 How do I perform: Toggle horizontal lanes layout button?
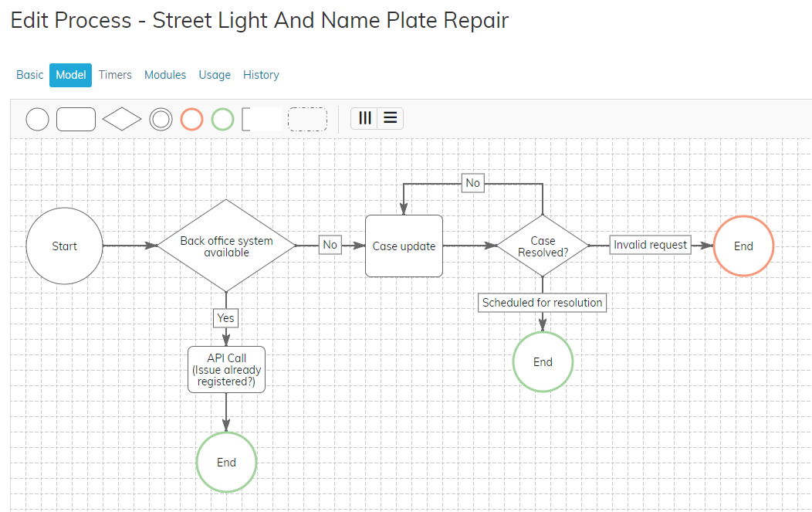tap(391, 118)
